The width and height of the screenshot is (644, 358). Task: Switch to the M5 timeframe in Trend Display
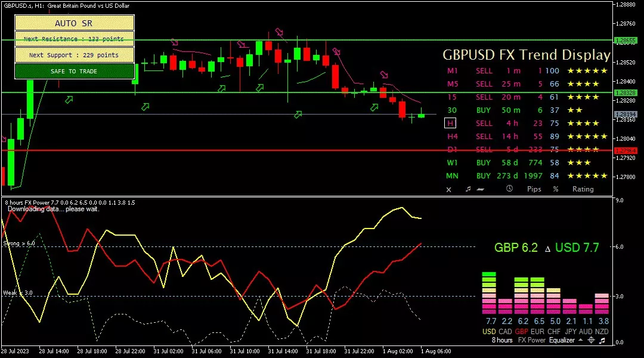[x=452, y=84]
